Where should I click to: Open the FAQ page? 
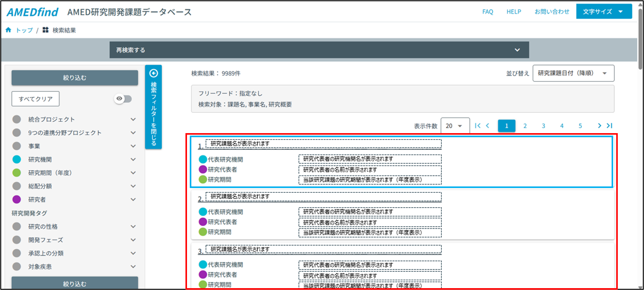click(488, 12)
